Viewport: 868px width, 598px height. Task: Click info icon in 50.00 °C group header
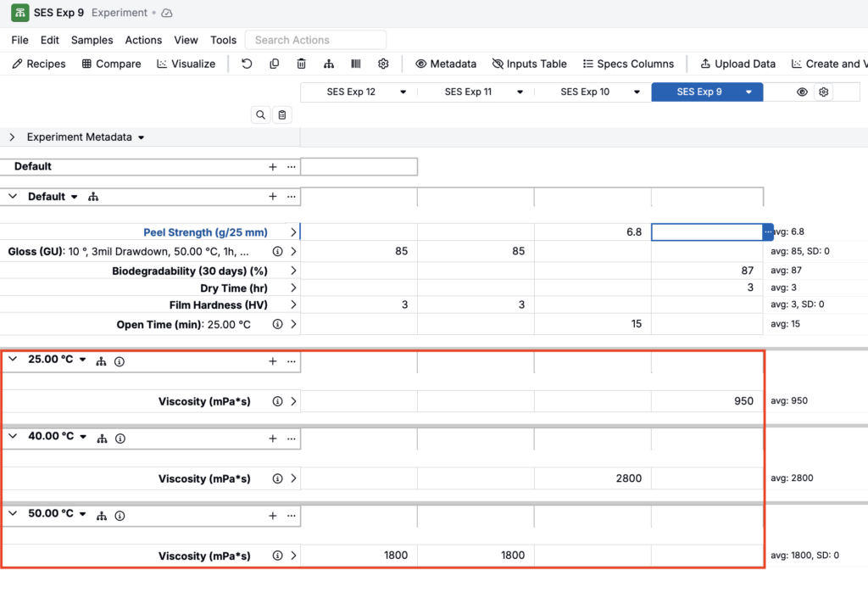click(120, 516)
